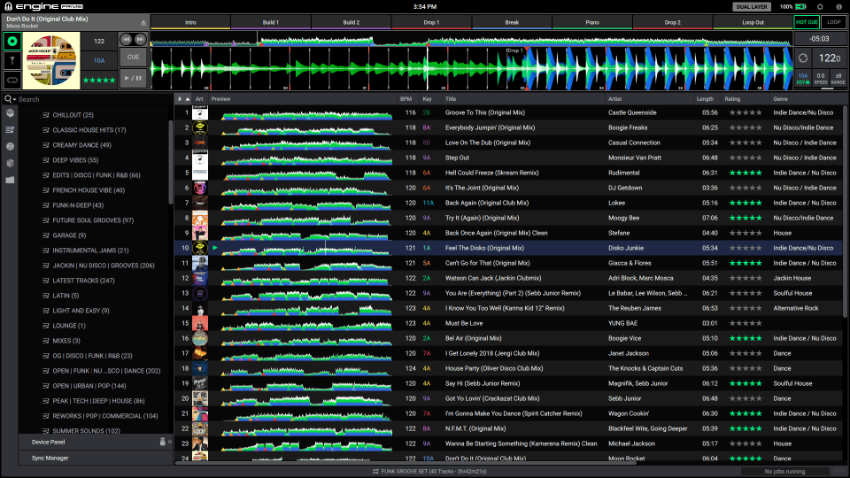Click the device icon in Device Panel
This screenshot has width=850, height=478.
point(163,442)
